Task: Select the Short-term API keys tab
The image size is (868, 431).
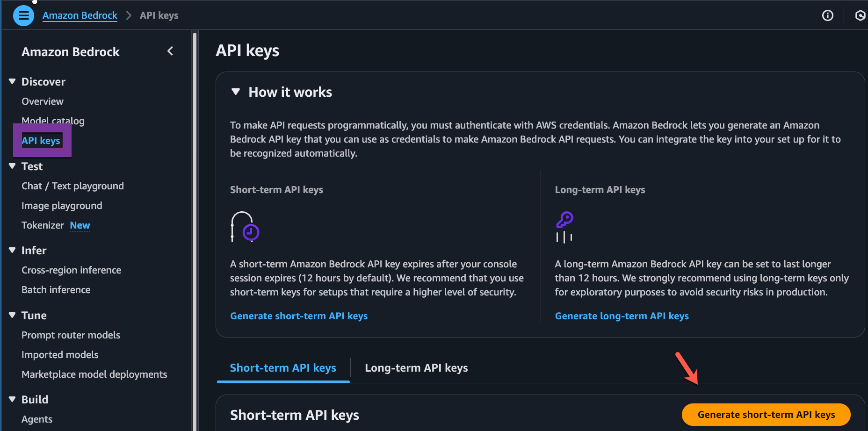Action: pyautogui.click(x=283, y=368)
